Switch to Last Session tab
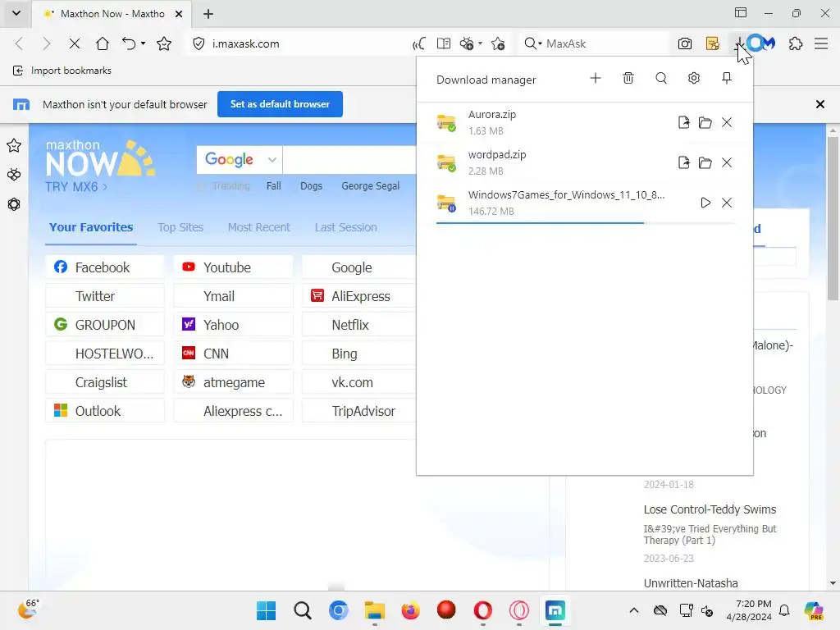 [346, 227]
